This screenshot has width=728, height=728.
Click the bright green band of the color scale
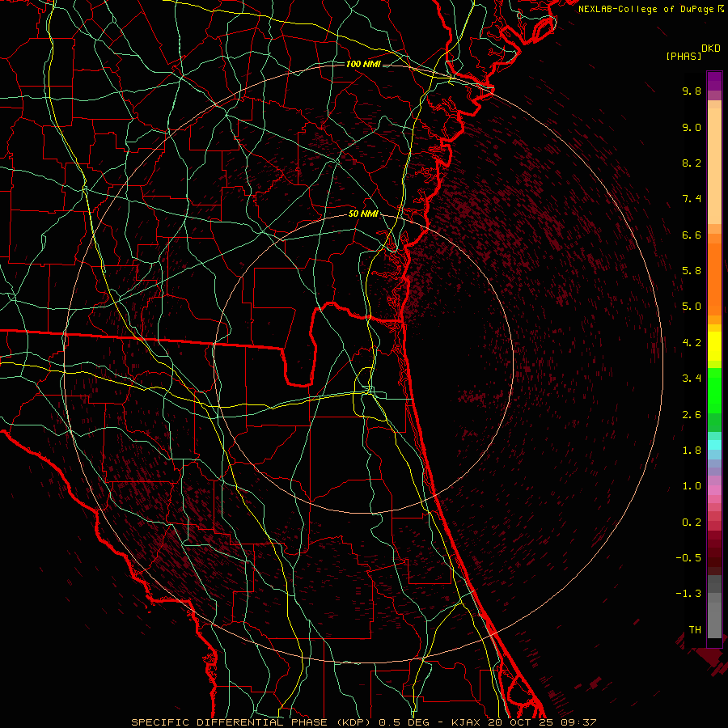(x=714, y=390)
